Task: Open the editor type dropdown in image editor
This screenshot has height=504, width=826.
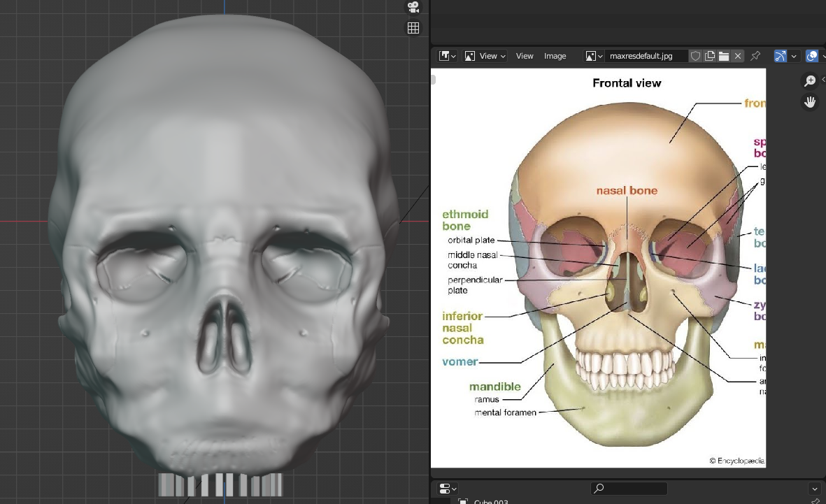Action: click(x=447, y=56)
